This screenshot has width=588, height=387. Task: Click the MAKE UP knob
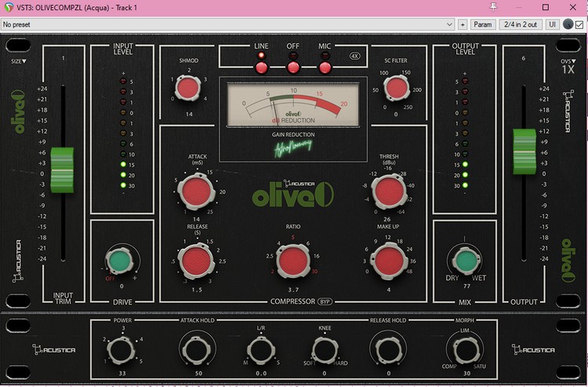(389, 261)
